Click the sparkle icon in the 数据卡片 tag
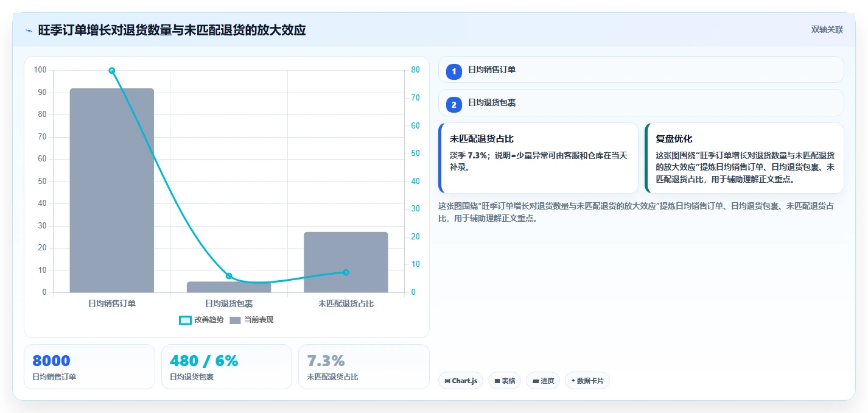Viewport: 868px width, 413px height. coord(573,381)
